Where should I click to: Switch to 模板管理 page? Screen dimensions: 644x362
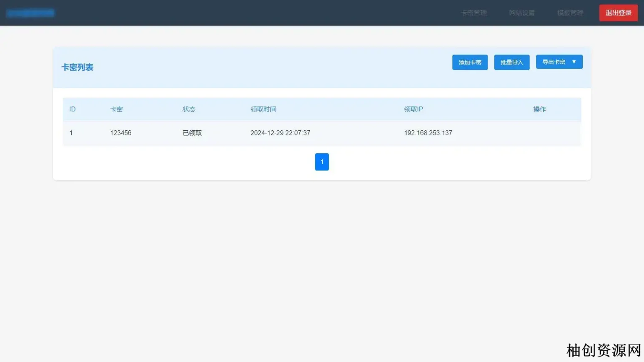[x=570, y=13]
